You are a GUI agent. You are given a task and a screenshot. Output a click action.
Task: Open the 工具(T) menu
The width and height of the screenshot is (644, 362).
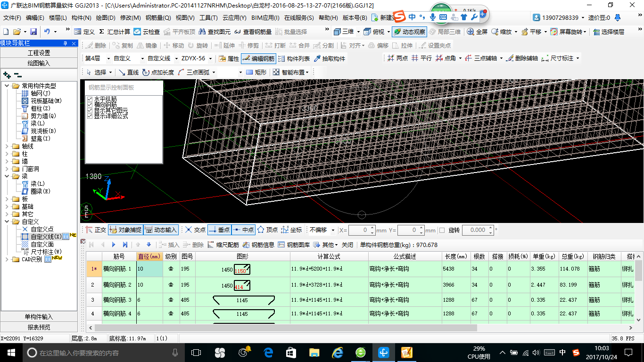tap(208, 18)
